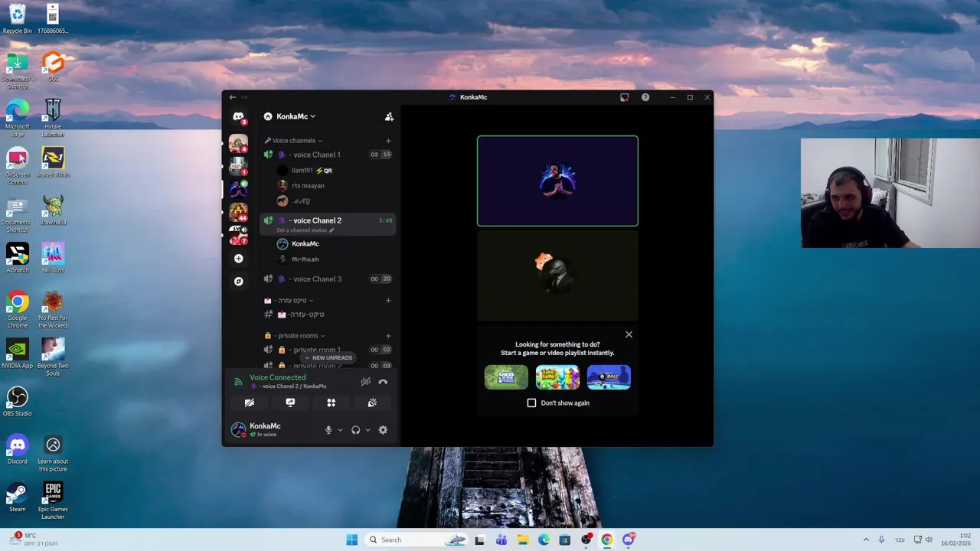Open Discord direct messages home icon
Viewport: 980px width, 551px height.
238,117
